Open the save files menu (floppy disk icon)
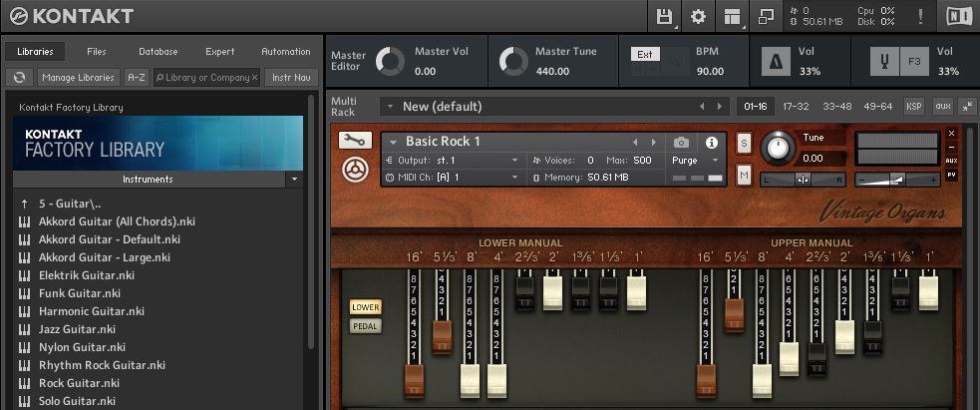 tap(664, 16)
